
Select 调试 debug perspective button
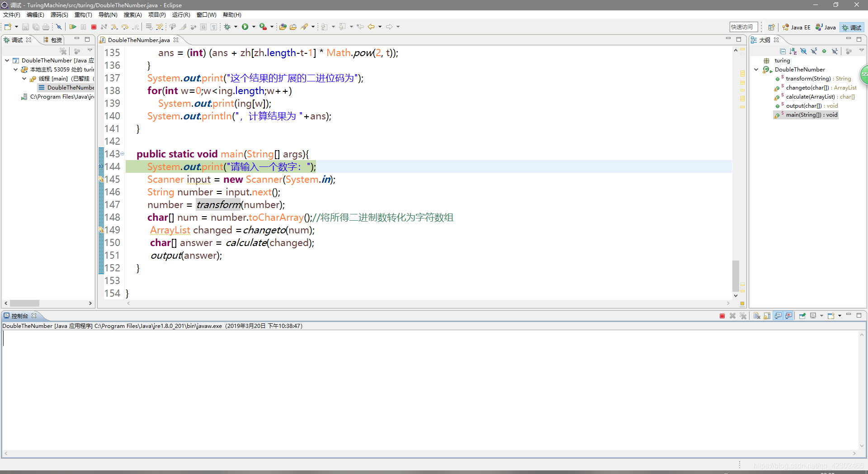point(852,27)
